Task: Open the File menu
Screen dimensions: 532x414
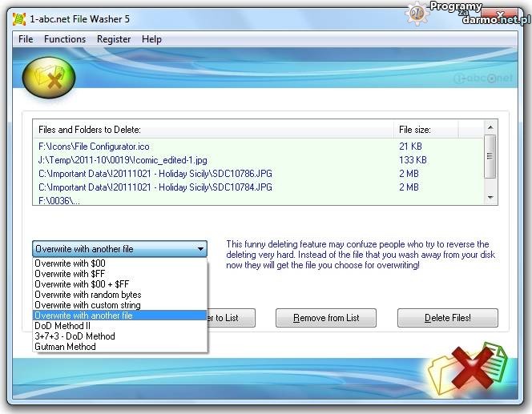Action: (26, 39)
